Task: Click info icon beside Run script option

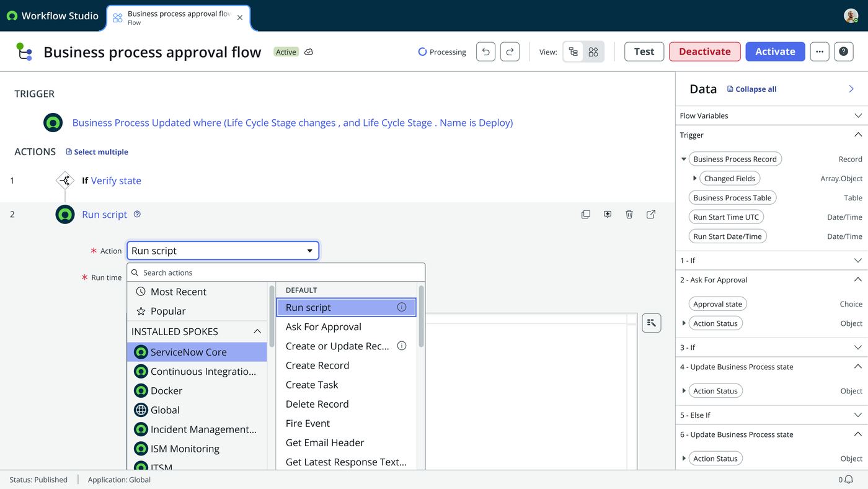Action: pyautogui.click(x=402, y=307)
